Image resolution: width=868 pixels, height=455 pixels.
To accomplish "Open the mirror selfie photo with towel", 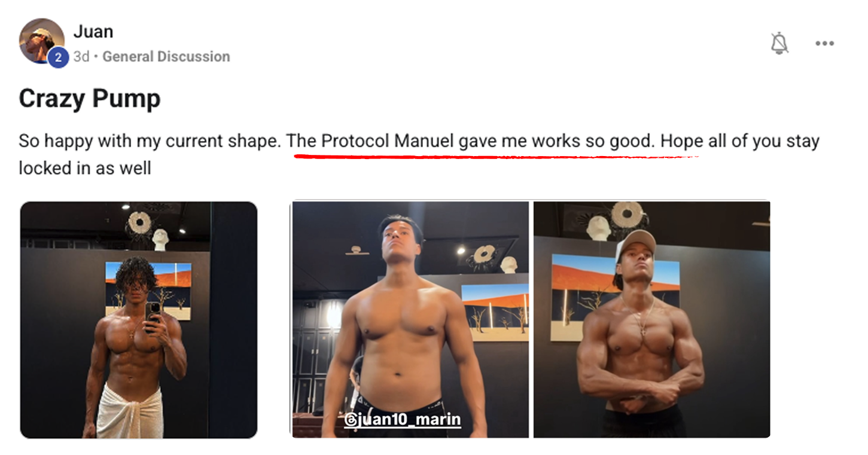I will coord(139,320).
